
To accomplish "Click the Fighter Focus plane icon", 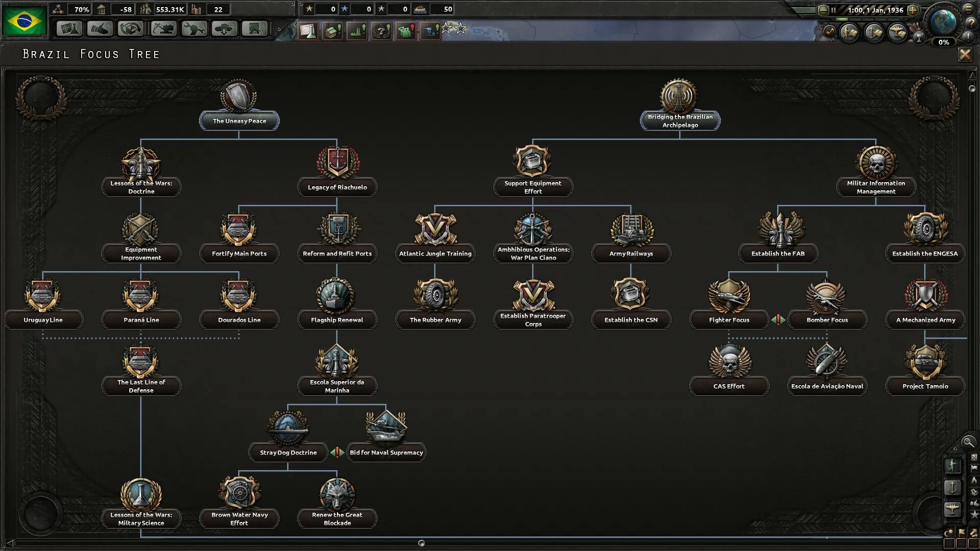I will 729,295.
